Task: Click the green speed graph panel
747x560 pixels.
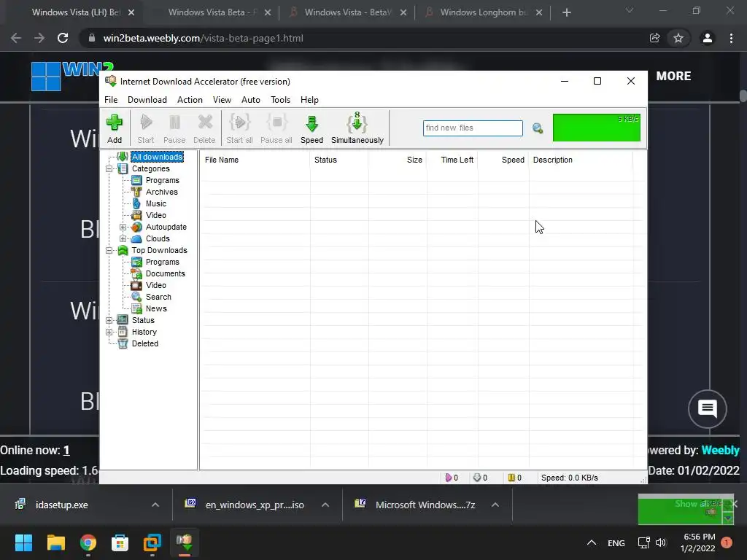Action: point(597,128)
